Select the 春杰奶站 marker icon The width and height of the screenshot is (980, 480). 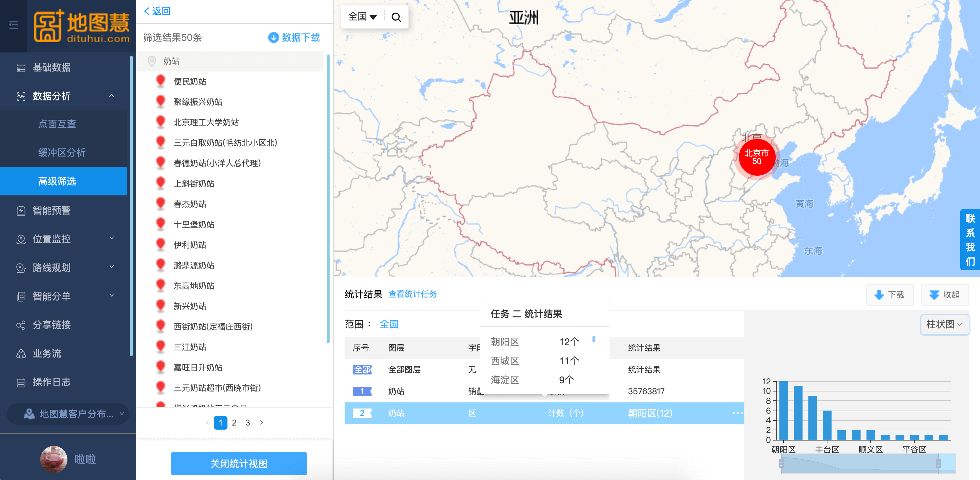[160, 204]
